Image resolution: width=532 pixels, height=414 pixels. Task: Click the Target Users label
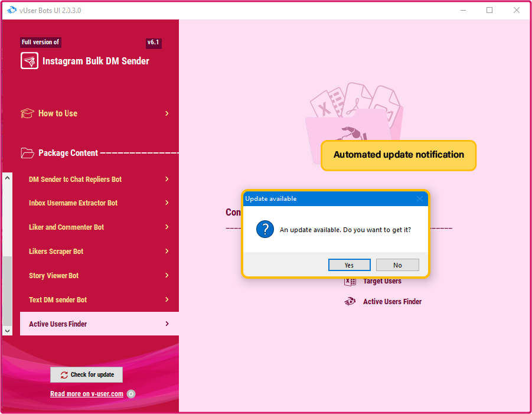382,281
